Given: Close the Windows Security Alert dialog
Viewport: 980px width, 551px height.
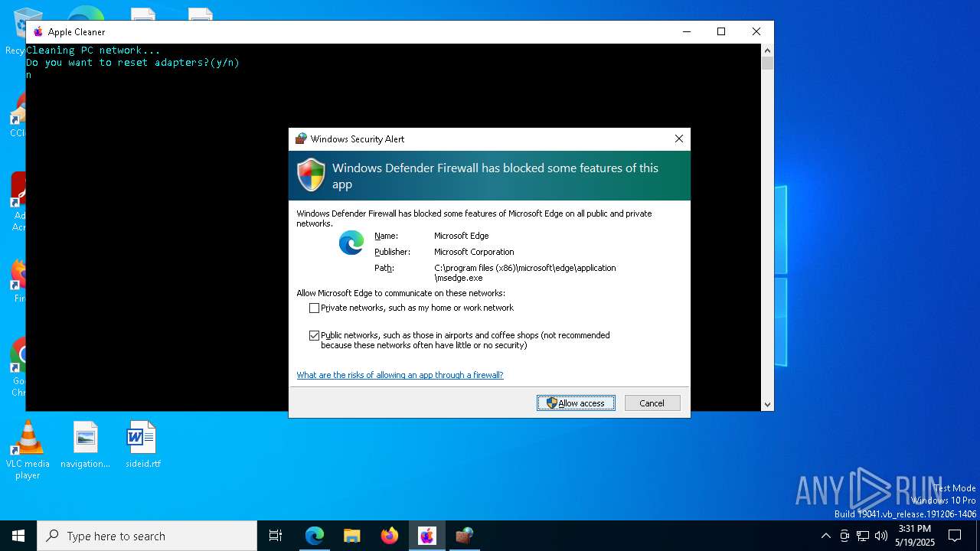Looking at the screenshot, I should pyautogui.click(x=678, y=139).
